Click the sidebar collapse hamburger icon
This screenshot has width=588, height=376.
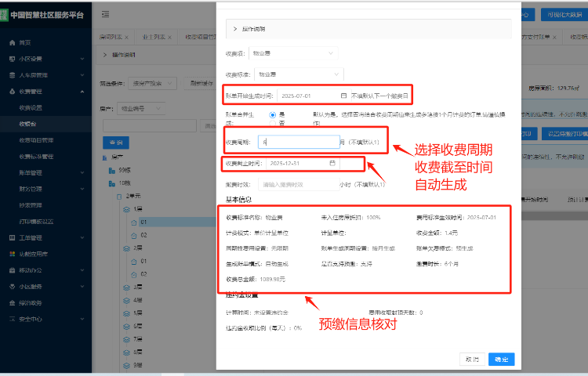[x=105, y=14]
